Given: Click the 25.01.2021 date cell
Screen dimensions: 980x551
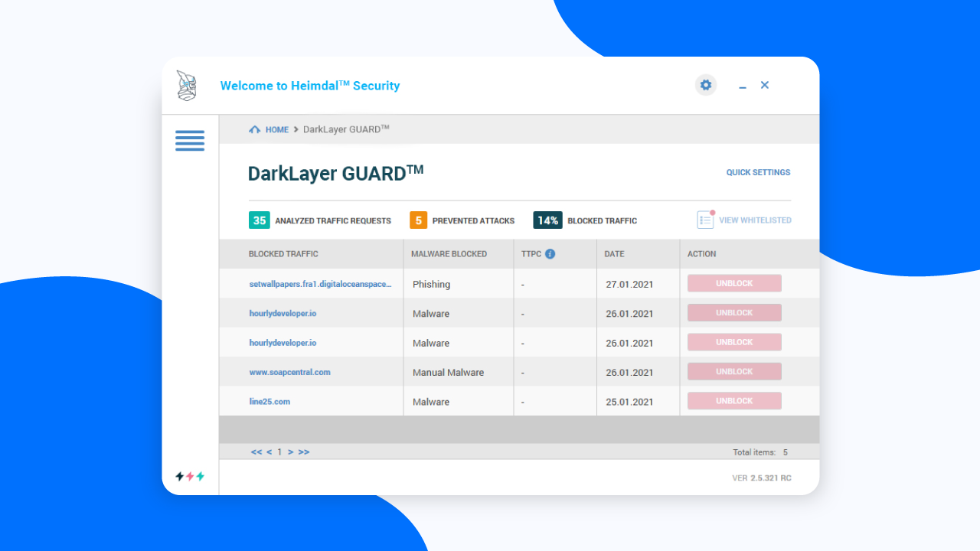Looking at the screenshot, I should tap(629, 402).
